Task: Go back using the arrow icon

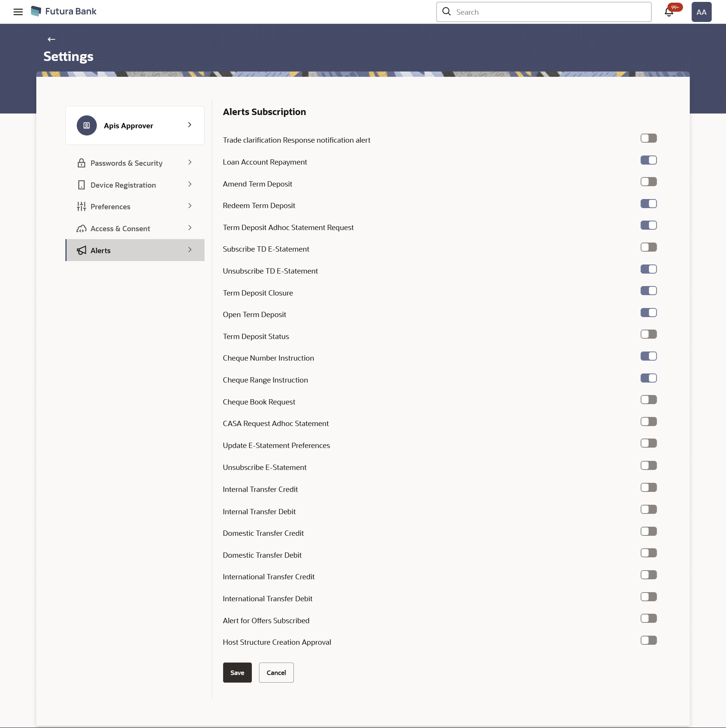Action: tap(51, 39)
